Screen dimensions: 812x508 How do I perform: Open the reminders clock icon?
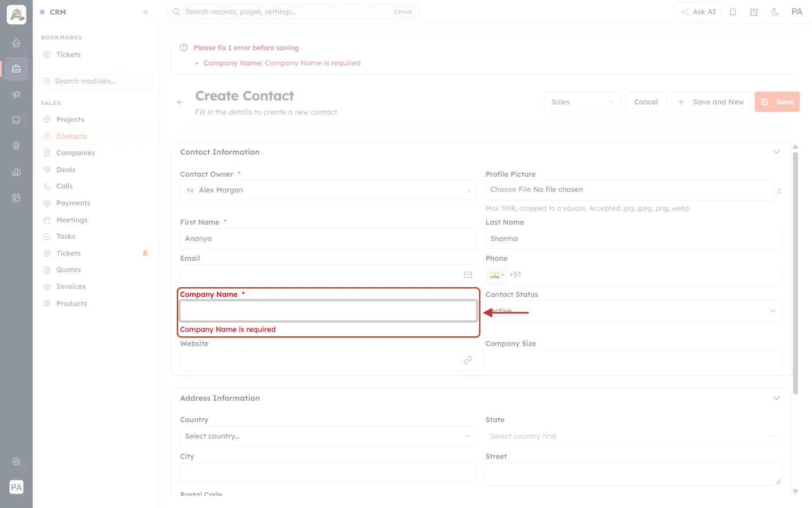point(754,12)
